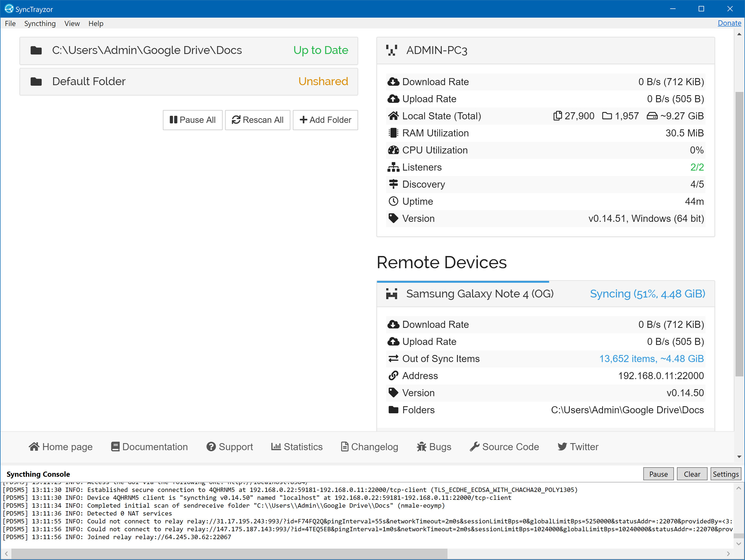Click the ADMIN-PC3 Download Rate cloud icon
745x560 pixels.
pos(393,82)
